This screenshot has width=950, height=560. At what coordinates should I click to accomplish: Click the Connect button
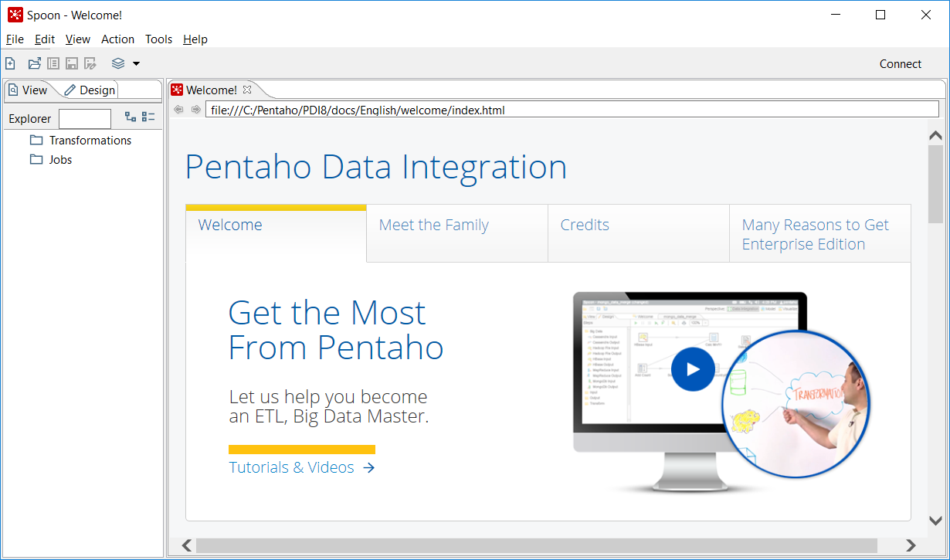pos(901,64)
